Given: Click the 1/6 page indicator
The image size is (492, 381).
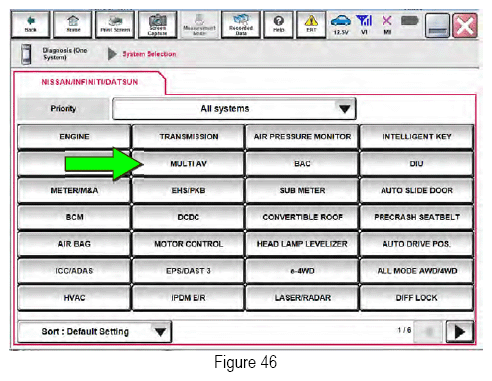Looking at the screenshot, I should [x=404, y=330].
